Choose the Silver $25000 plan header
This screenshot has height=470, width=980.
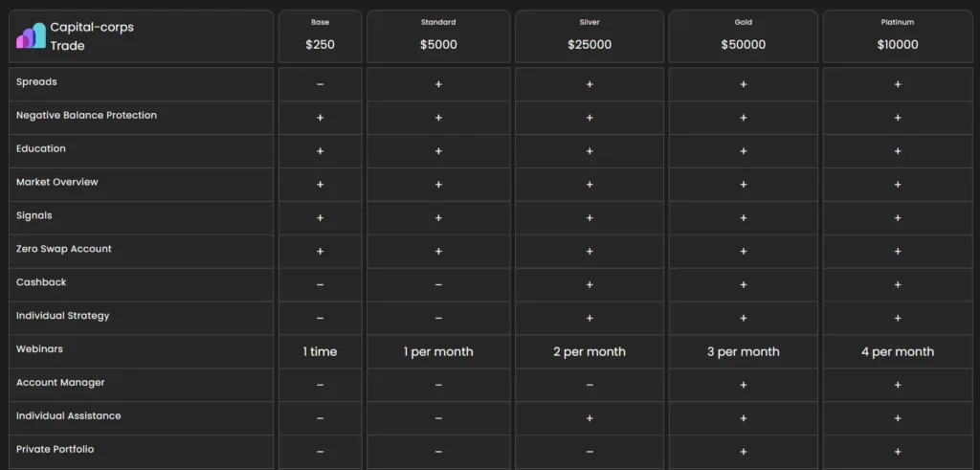590,36
